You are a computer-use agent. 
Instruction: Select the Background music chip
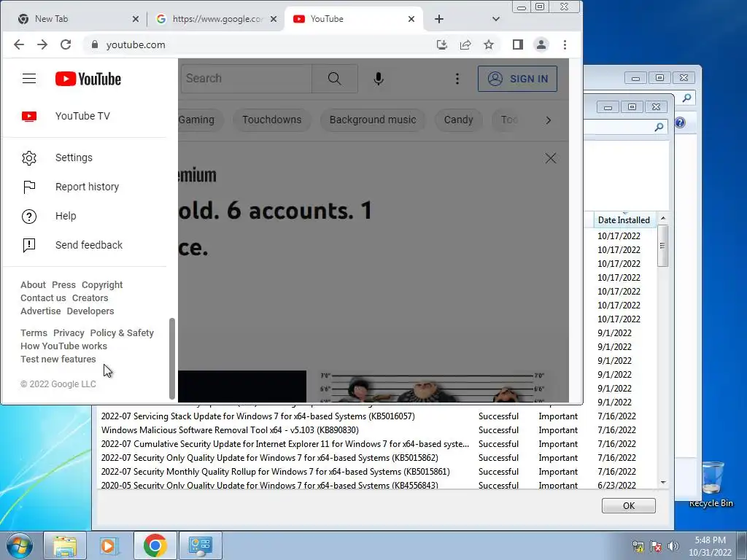point(373,120)
